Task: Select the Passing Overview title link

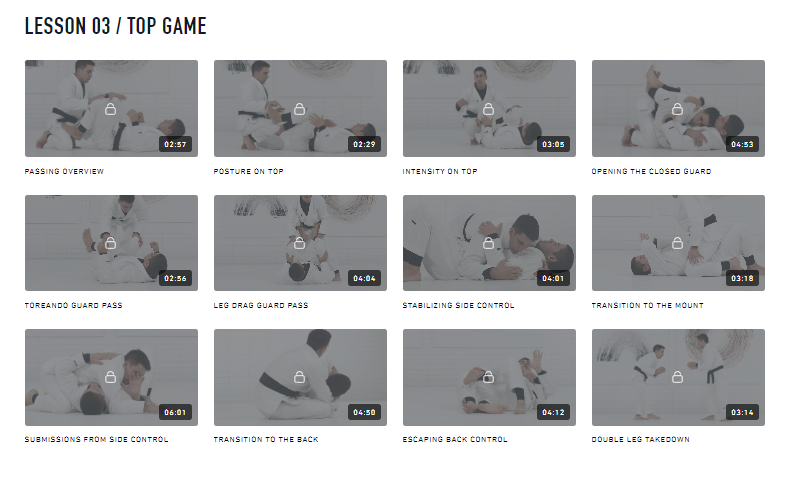Action: 64,171
